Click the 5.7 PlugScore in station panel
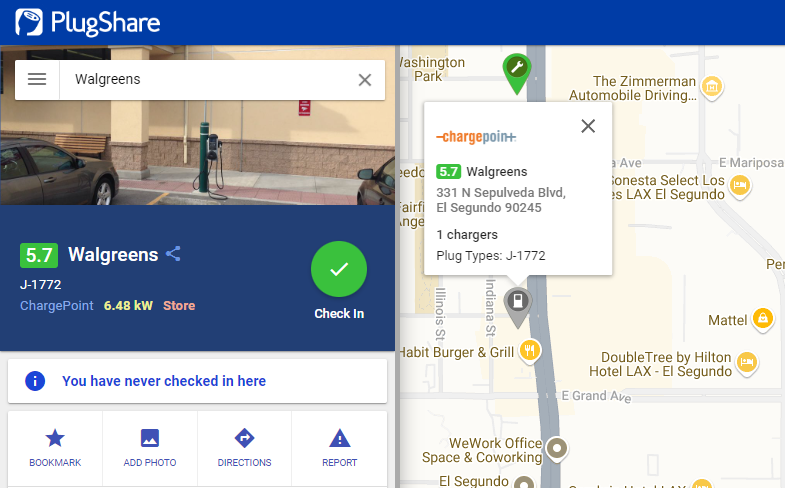This screenshot has height=488, width=785. tap(39, 255)
